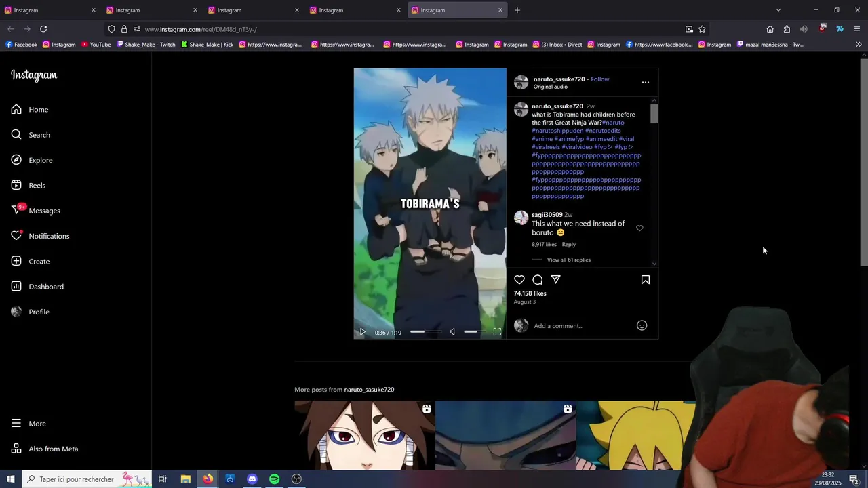Image resolution: width=868 pixels, height=488 pixels.
Task: View all 61 replies
Action: (569, 260)
